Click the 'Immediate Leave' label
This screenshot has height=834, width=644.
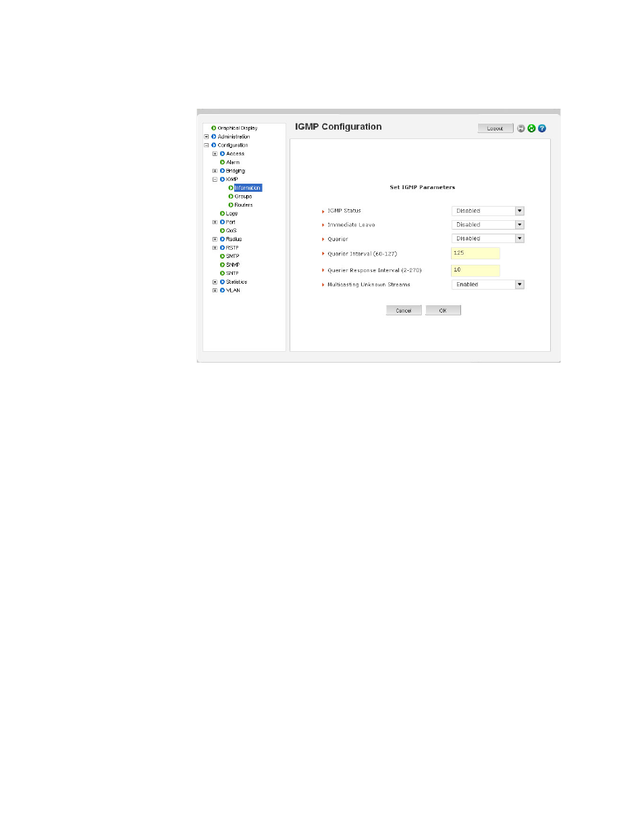(351, 225)
